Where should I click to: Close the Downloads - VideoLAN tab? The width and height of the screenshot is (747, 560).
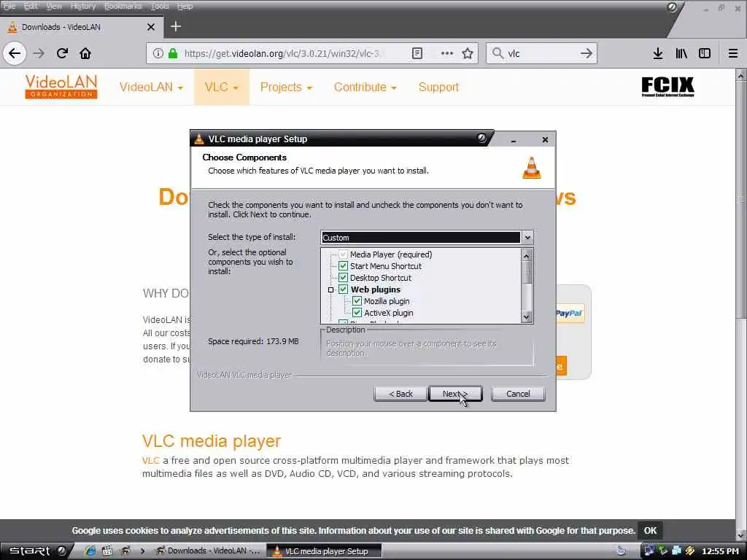pyautogui.click(x=151, y=27)
